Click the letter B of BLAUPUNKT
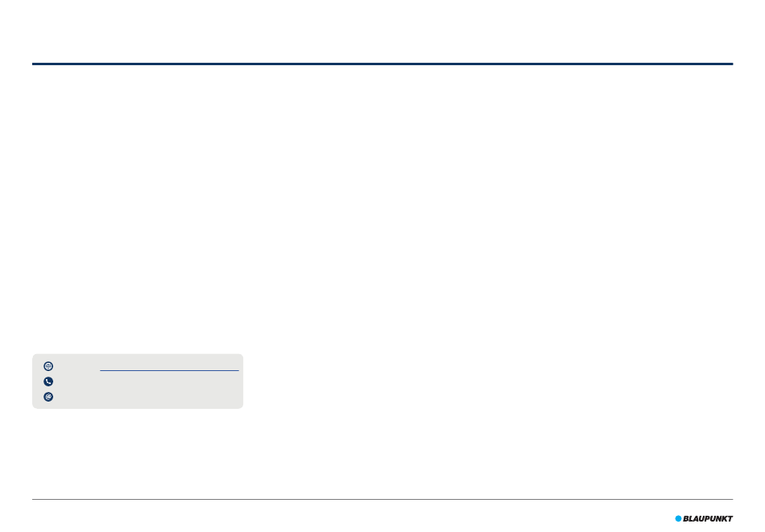 pos(685,519)
